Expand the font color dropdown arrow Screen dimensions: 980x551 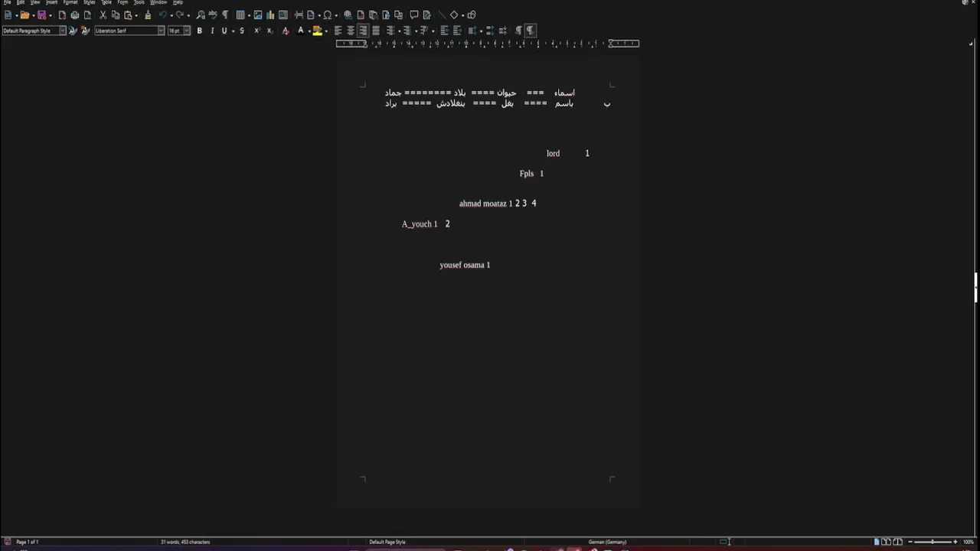click(308, 31)
